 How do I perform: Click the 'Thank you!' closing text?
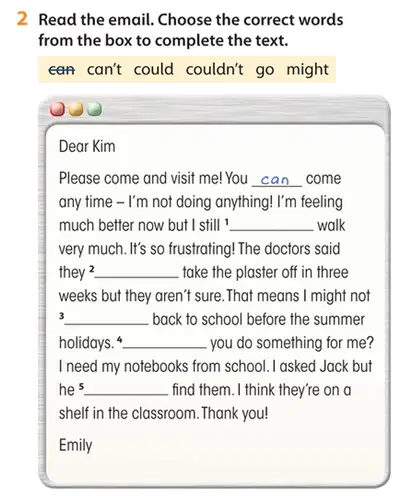click(235, 414)
